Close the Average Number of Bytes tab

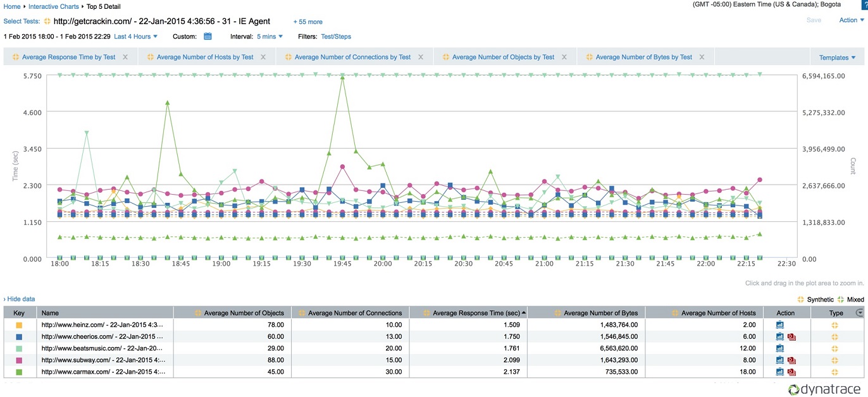coord(702,57)
